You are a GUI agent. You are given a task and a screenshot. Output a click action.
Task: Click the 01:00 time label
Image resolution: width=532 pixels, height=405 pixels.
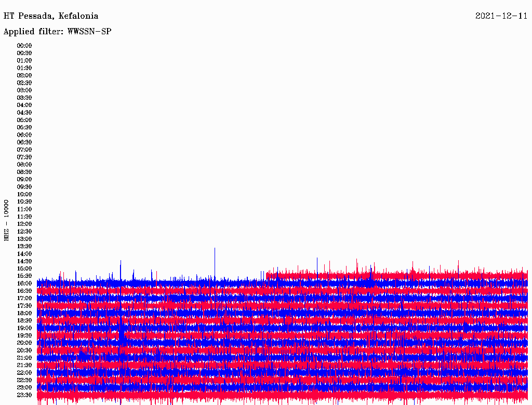pyautogui.click(x=24, y=61)
